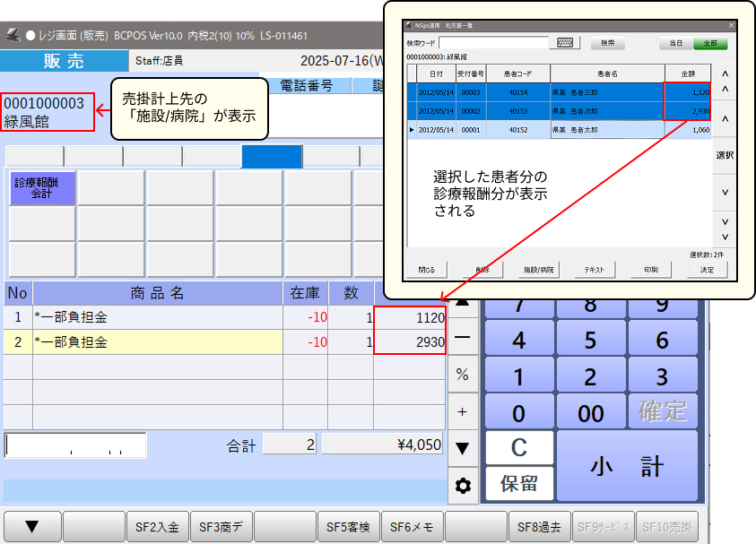The image size is (756, 544).
Task: Click the 選択 button in popup sidebar
Action: [x=725, y=155]
